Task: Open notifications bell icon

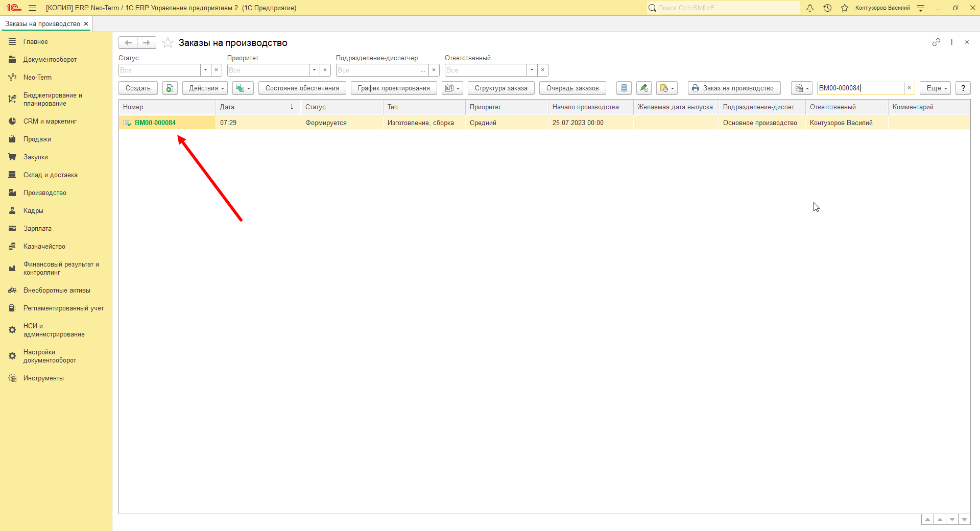Action: [810, 8]
